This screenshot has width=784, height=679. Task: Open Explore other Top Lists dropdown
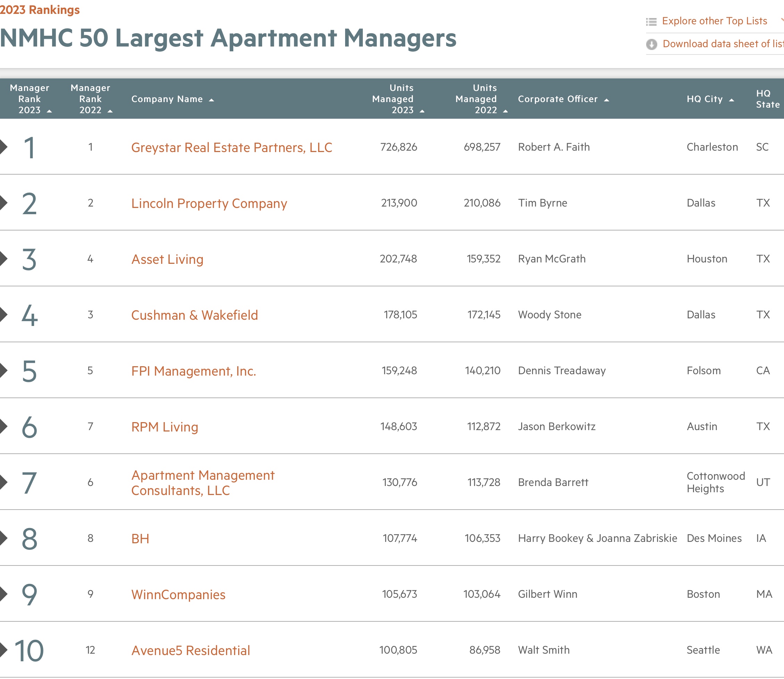coord(714,21)
